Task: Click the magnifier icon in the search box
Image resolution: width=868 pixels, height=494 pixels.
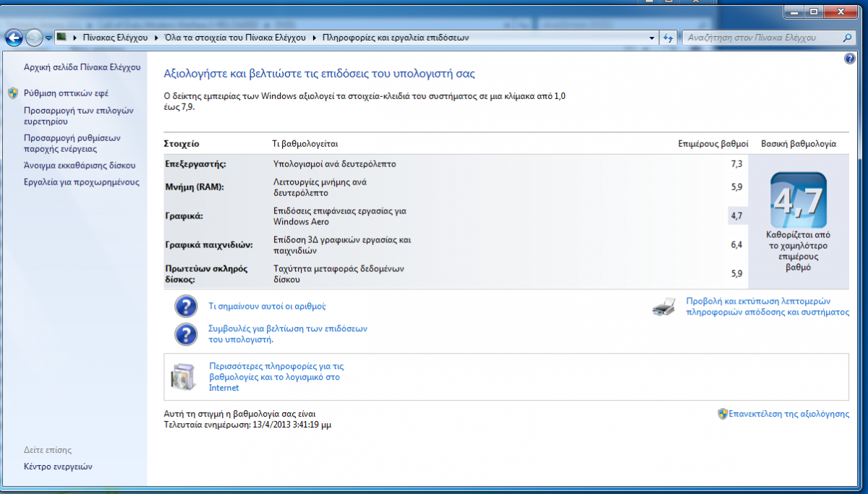Action: point(848,37)
